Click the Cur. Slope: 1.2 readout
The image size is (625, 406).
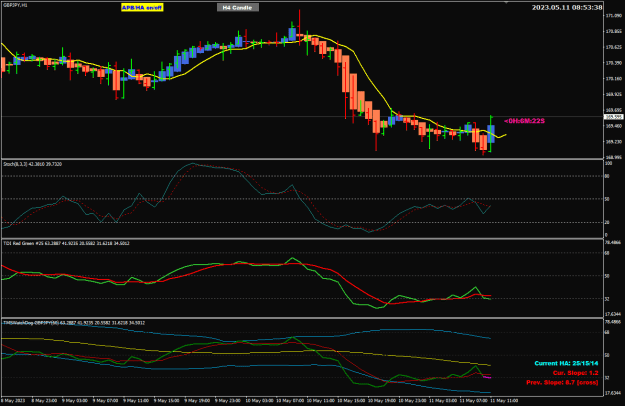[x=575, y=373]
